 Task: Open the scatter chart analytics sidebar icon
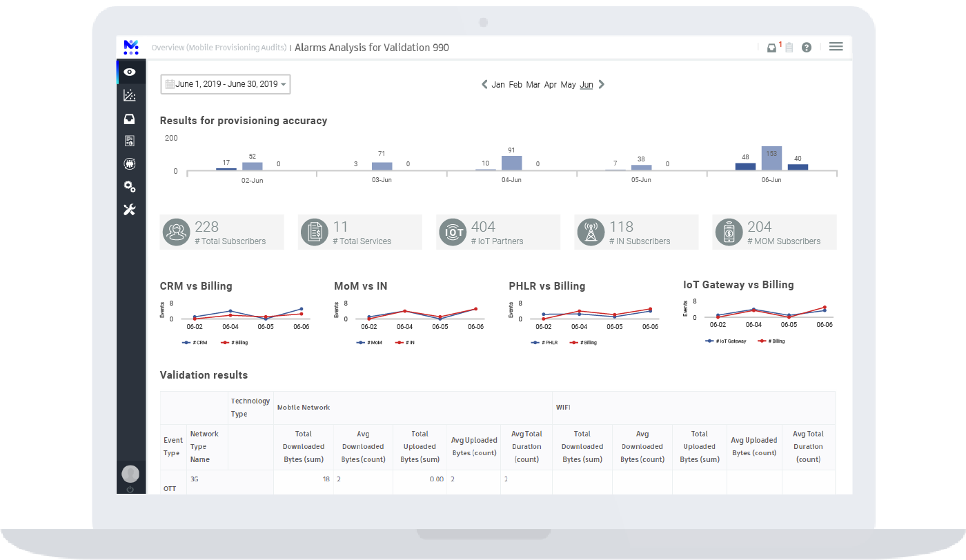click(130, 95)
